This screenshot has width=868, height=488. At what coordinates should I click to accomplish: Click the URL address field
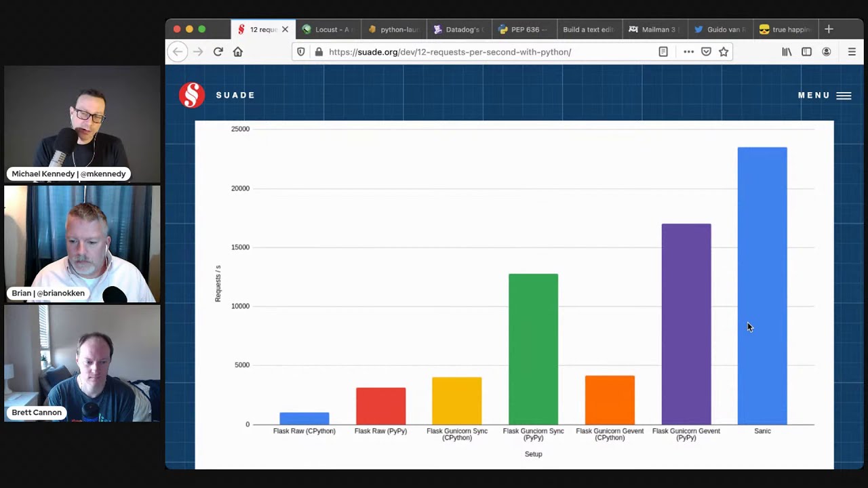[475, 52]
